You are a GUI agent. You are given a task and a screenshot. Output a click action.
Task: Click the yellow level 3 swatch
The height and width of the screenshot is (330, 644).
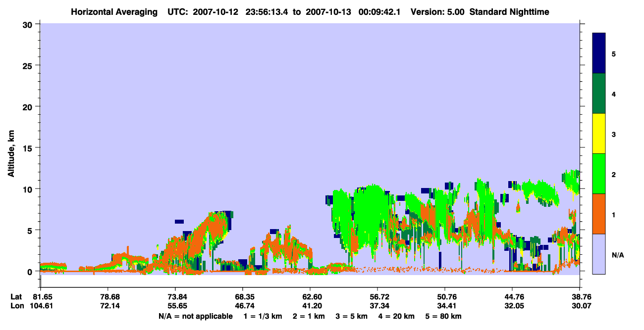pyautogui.click(x=599, y=134)
